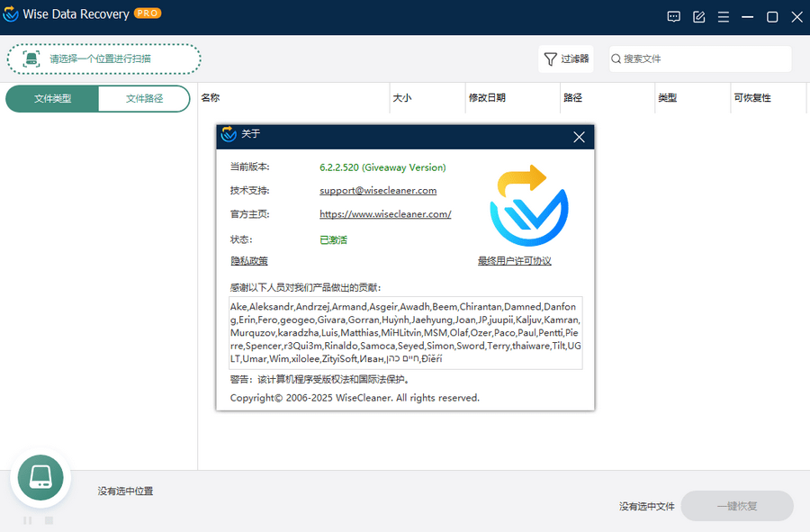
Task: Click the stop scan icon
Action: click(49, 520)
